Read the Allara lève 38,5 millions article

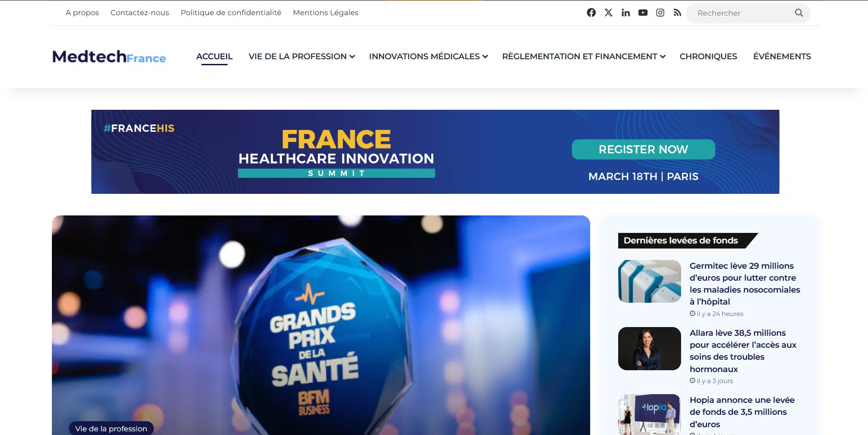(743, 351)
